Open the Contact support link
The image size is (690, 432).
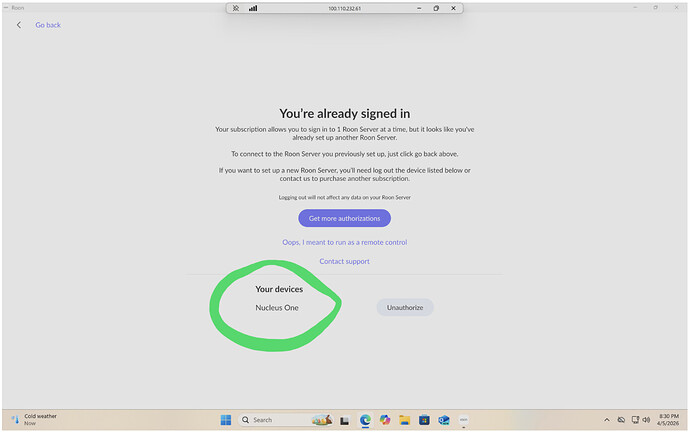pyautogui.click(x=344, y=261)
